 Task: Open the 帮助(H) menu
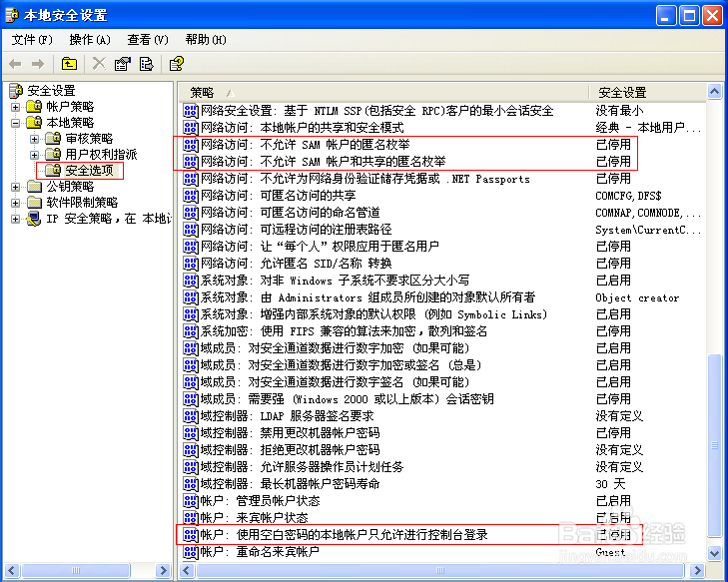206,40
